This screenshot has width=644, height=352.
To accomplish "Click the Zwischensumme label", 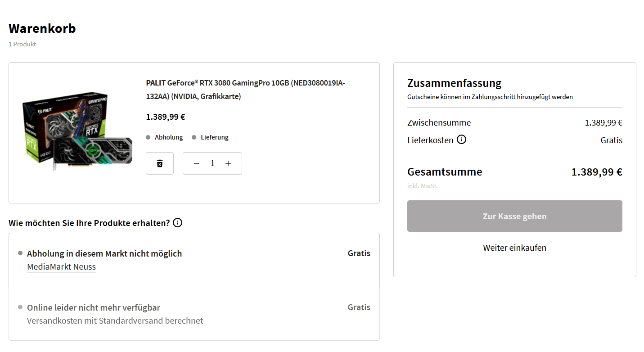I will 439,122.
